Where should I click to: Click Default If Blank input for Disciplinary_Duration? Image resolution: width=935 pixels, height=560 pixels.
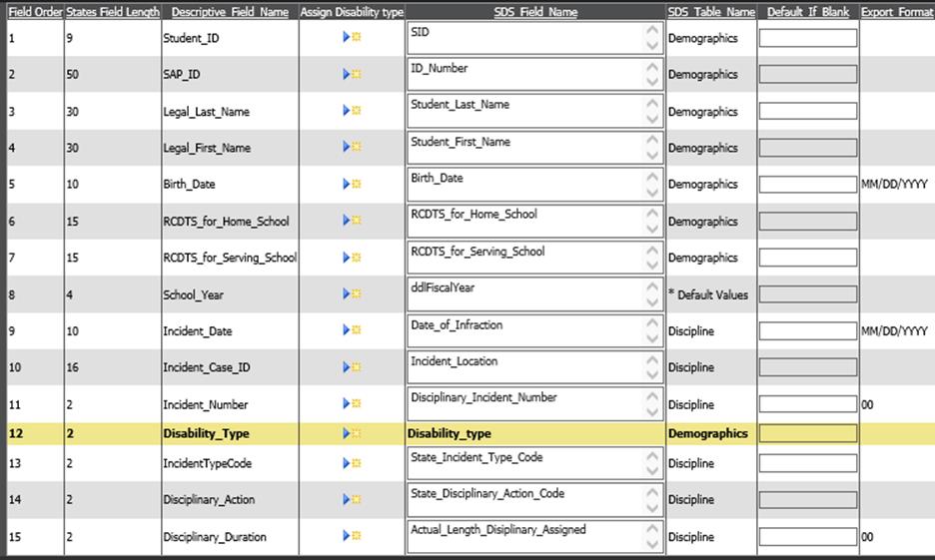(807, 536)
